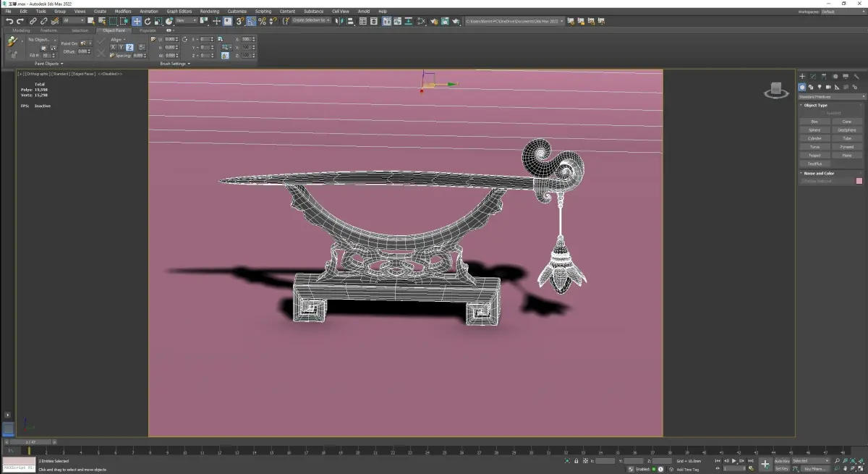Open the Mirror tool

[339, 21]
